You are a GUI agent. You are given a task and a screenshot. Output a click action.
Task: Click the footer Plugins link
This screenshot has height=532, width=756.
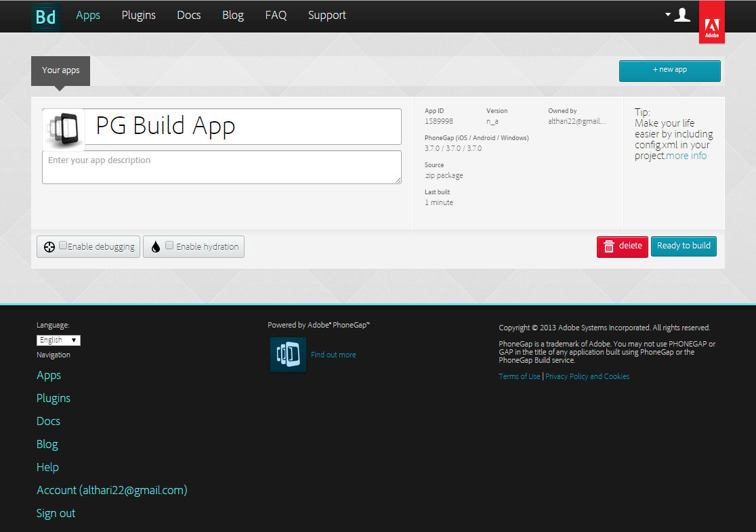[54, 399]
